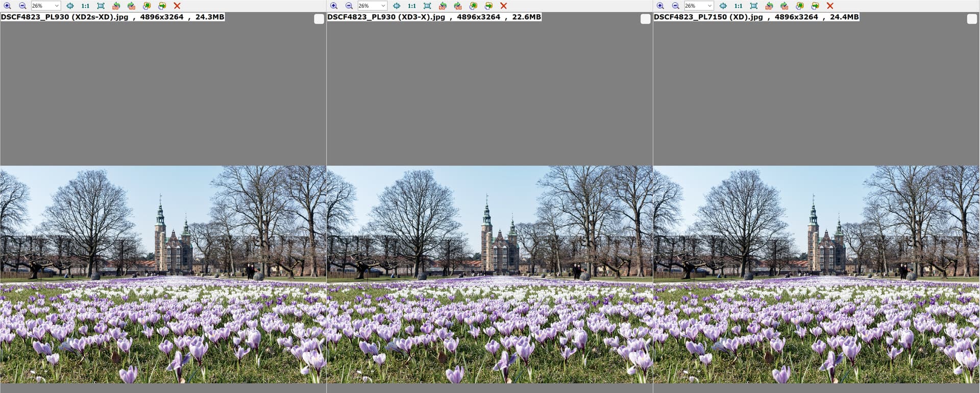Zoom in on the PL7150 image pane
980x393 pixels.
660,6
